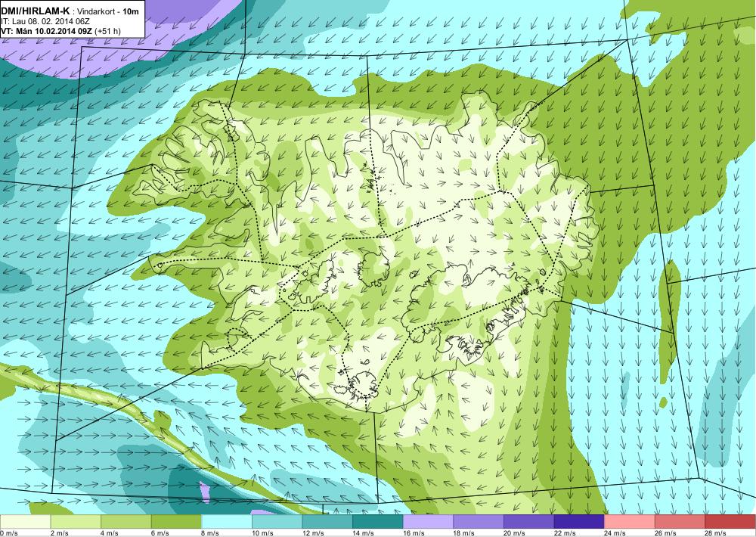Click the light pink 24–26 m/s legend swatch
The height and width of the screenshot is (537, 756).
pos(630,522)
